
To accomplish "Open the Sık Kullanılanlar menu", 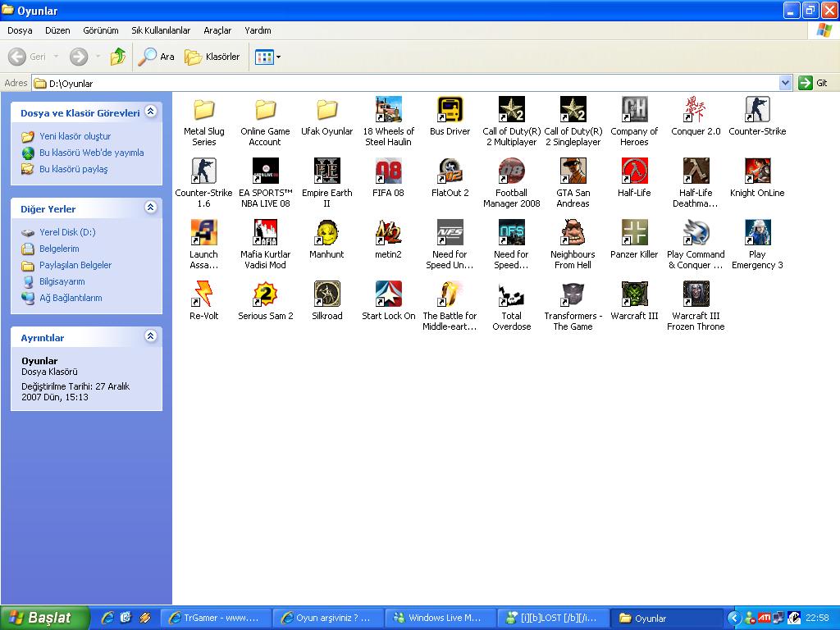I will click(x=161, y=30).
